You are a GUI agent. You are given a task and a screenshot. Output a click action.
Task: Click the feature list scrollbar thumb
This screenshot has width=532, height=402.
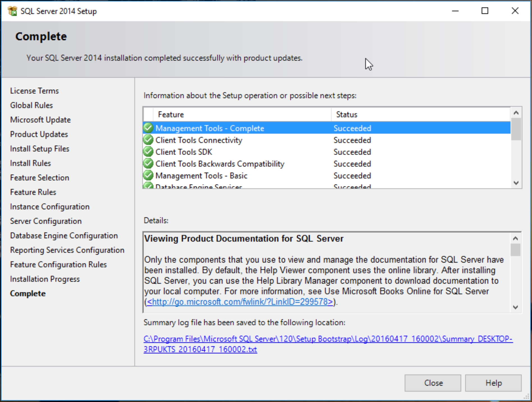coord(516,129)
